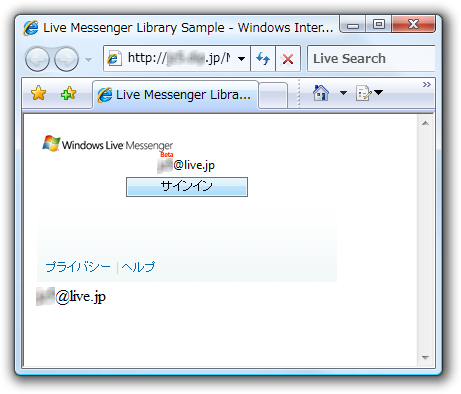Click the address bar URL field
461x394 pixels.
tap(178, 59)
